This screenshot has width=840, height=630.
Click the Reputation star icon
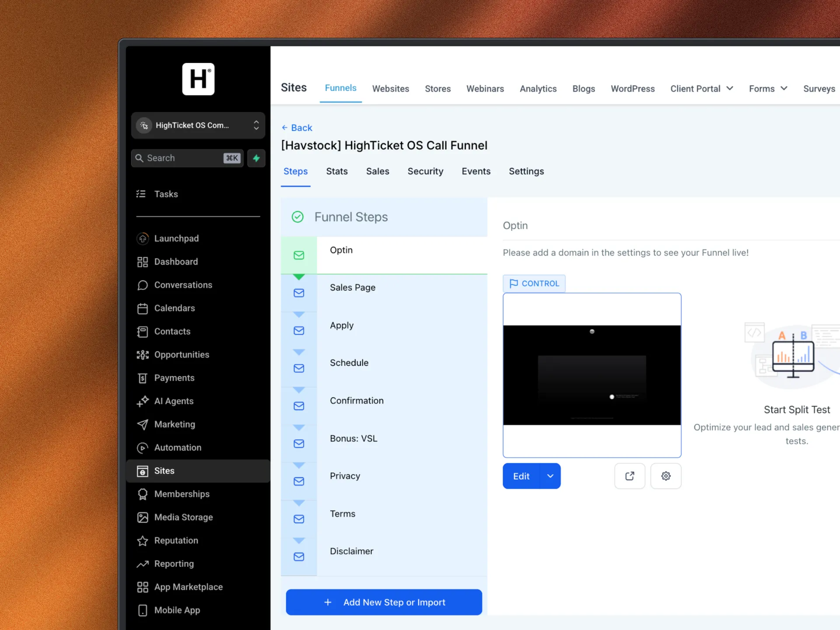point(143,541)
